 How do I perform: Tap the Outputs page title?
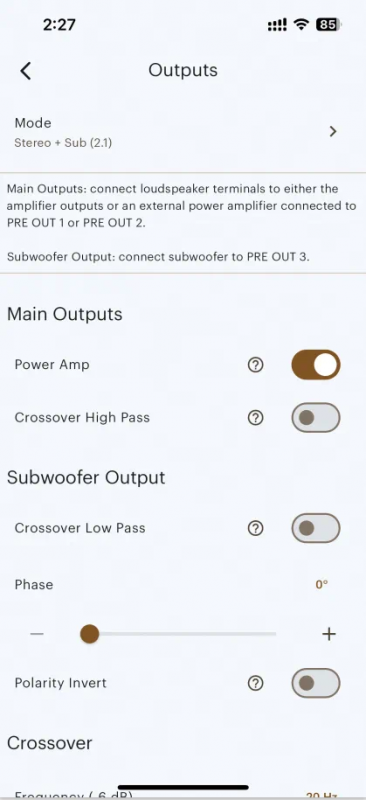183,70
